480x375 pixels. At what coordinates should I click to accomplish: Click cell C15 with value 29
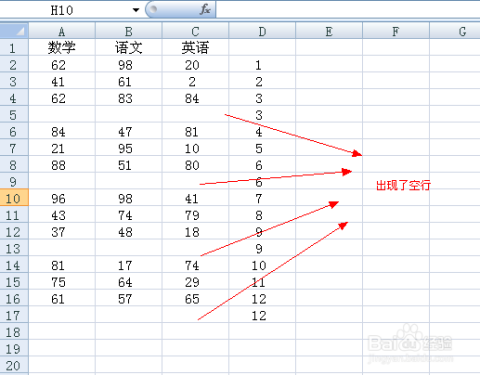195,281
